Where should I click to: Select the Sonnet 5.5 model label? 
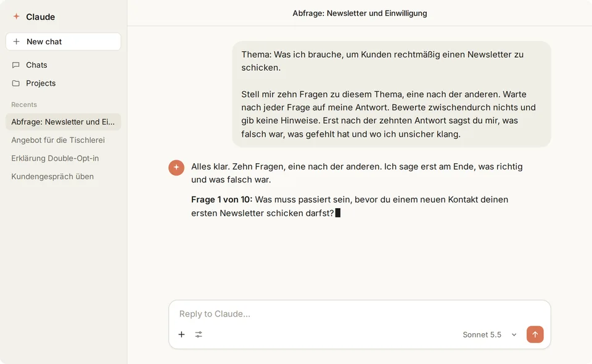(482, 334)
